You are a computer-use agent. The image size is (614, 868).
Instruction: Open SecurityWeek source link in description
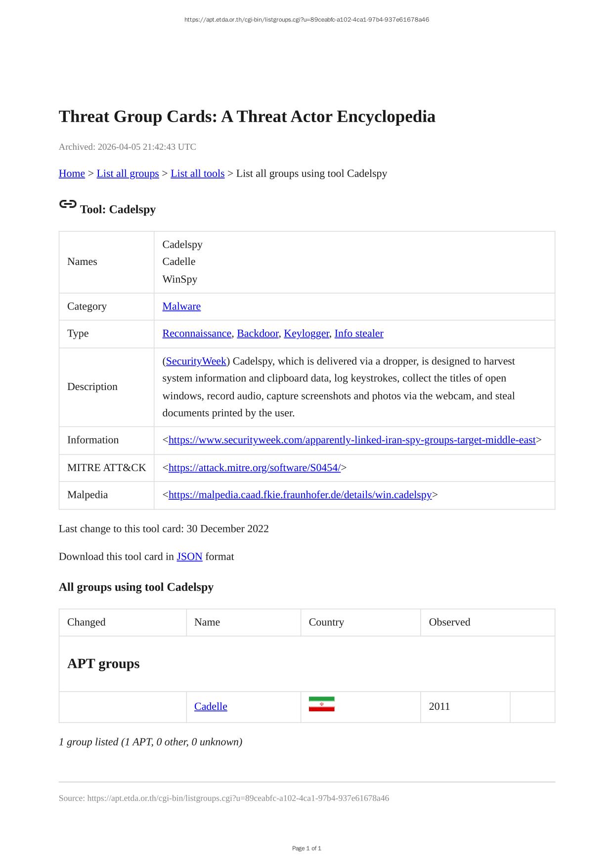tap(196, 361)
